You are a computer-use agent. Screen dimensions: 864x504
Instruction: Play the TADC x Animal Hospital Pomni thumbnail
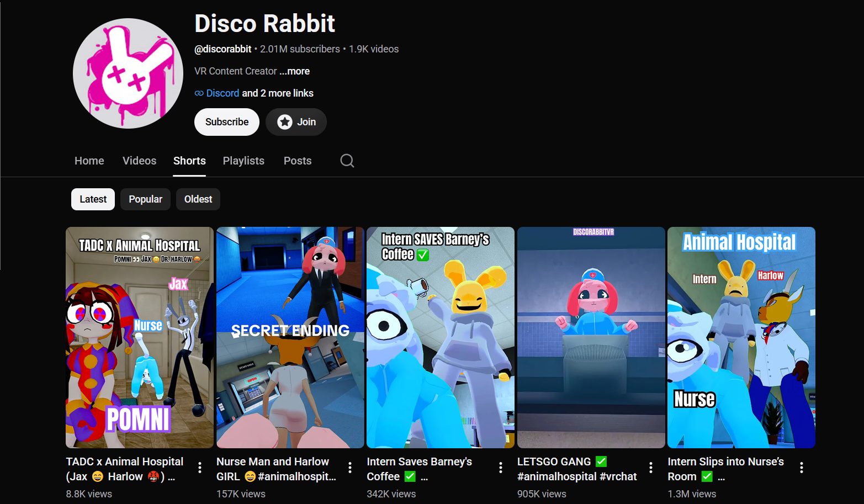coord(140,337)
